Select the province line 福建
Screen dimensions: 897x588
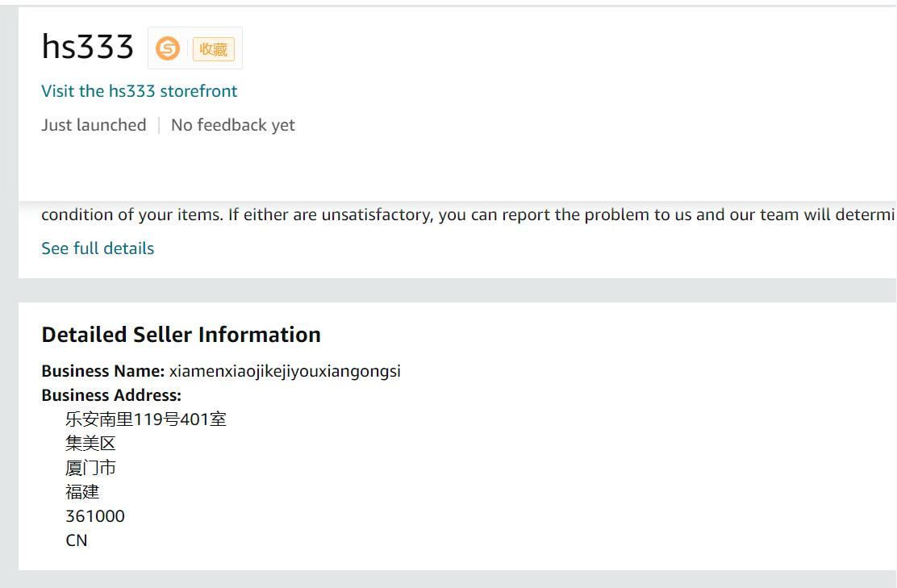click(x=82, y=492)
